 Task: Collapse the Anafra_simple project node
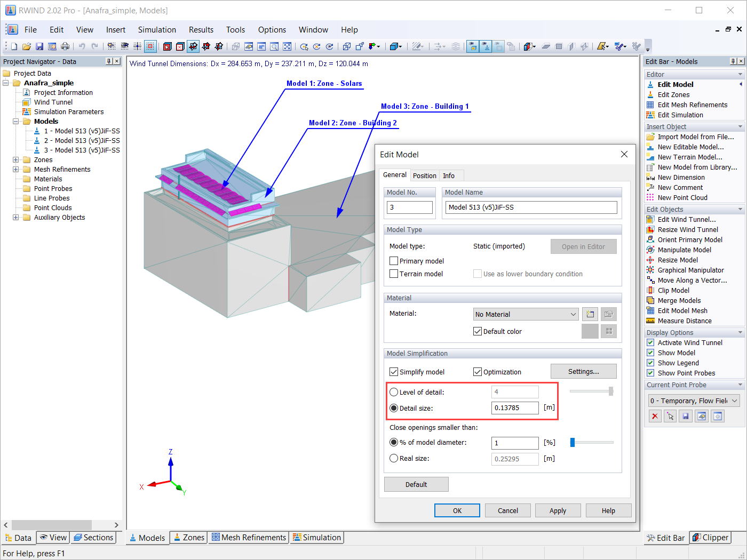click(x=5, y=83)
